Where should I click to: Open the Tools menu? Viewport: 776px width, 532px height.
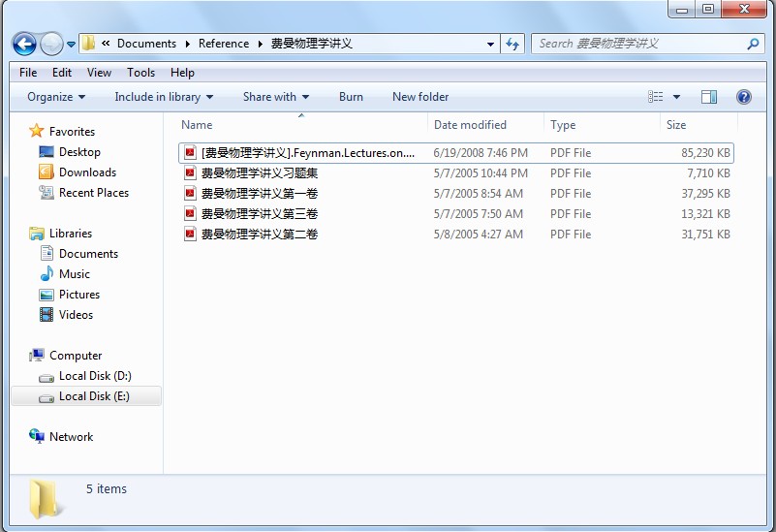(140, 73)
